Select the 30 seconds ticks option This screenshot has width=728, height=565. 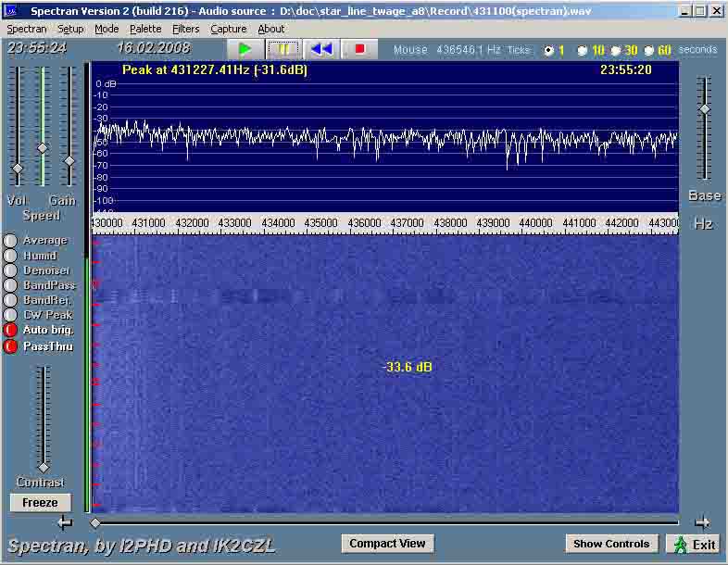click(x=616, y=50)
